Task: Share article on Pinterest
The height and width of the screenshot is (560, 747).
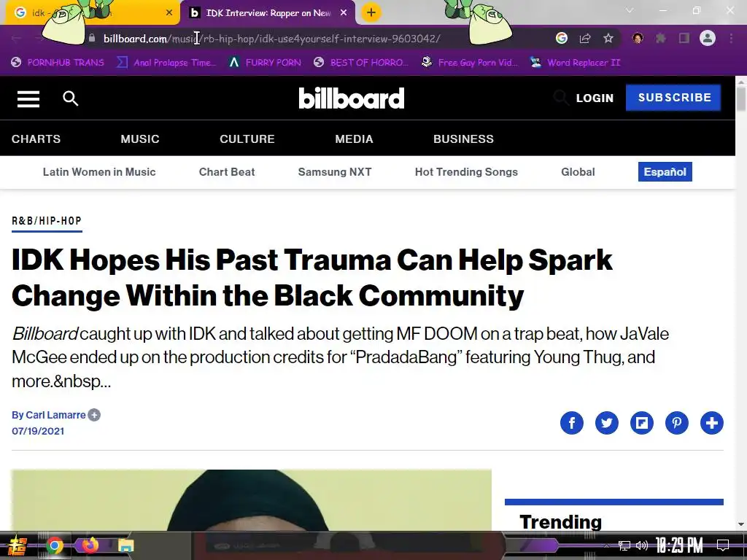Action: pos(676,423)
